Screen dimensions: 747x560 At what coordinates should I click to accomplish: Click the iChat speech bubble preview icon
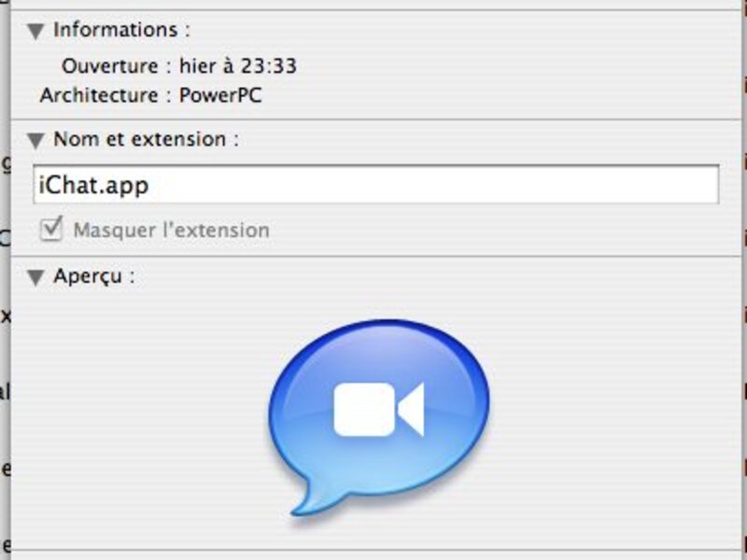[379, 417]
